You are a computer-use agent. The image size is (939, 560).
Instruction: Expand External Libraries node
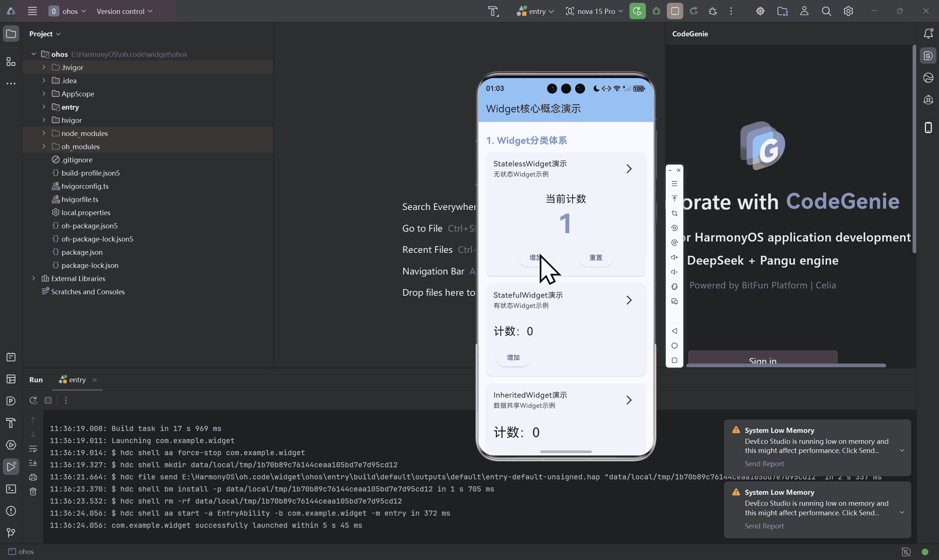pos(34,279)
